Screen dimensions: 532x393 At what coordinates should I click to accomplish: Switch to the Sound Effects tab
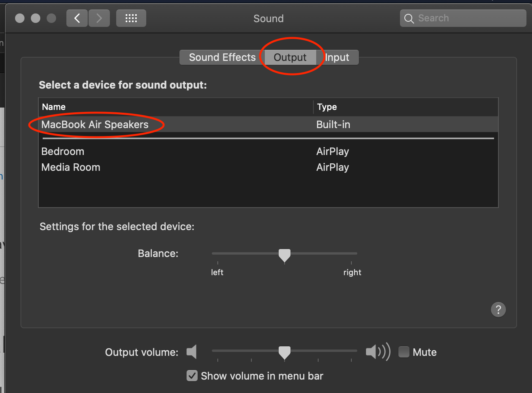coord(222,57)
